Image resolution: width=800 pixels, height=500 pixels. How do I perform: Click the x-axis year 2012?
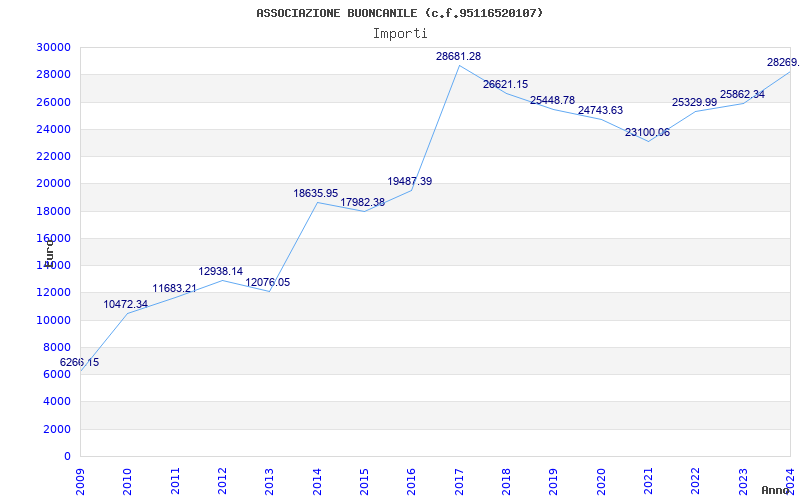click(222, 481)
